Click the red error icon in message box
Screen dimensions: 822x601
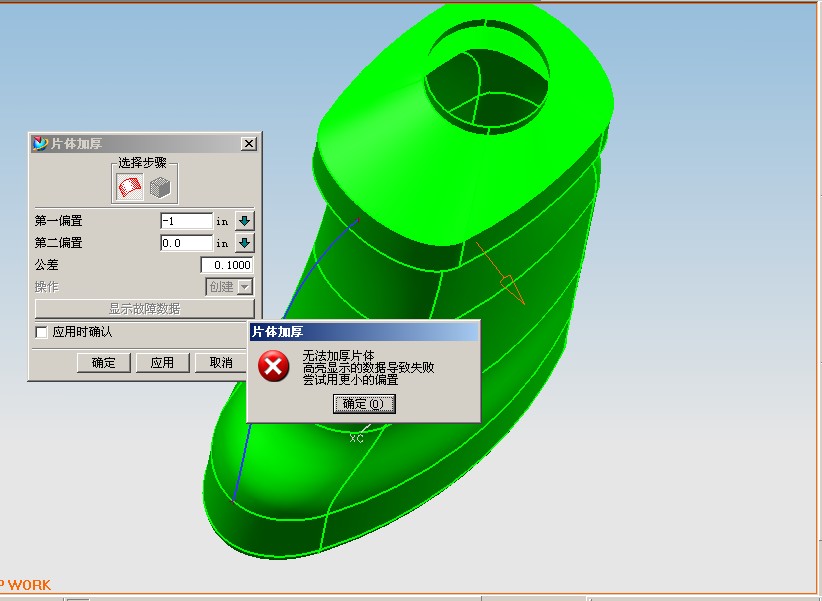pos(273,366)
